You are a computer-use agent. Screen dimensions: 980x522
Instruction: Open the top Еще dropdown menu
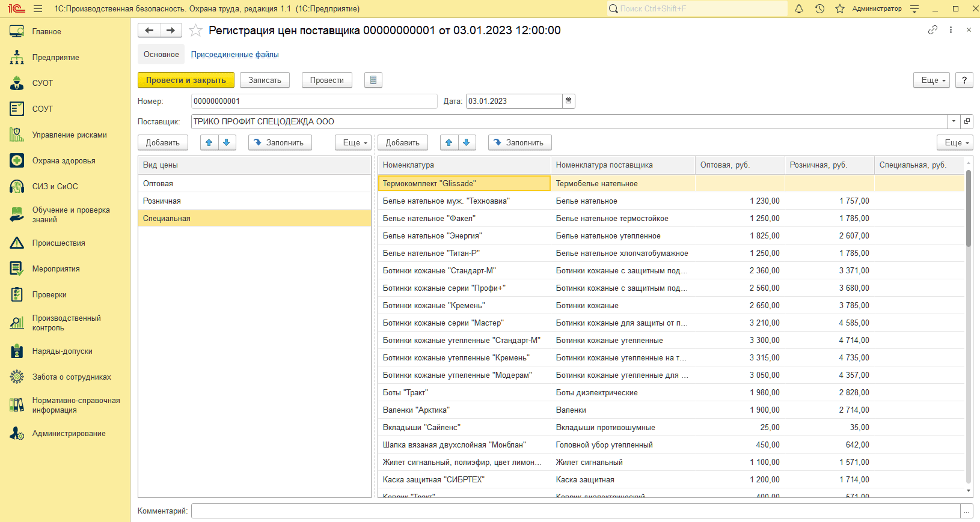click(931, 80)
